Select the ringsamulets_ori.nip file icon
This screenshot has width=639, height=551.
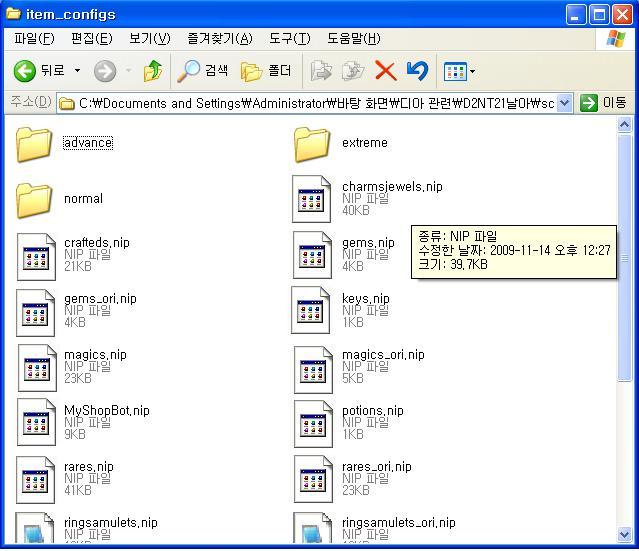tap(313, 528)
